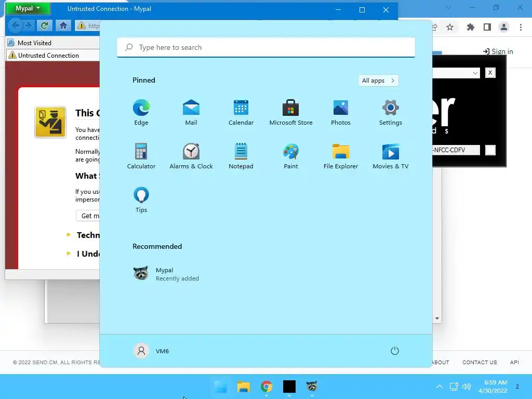
Task: Open the clock and date flyout
Action: tap(493, 387)
